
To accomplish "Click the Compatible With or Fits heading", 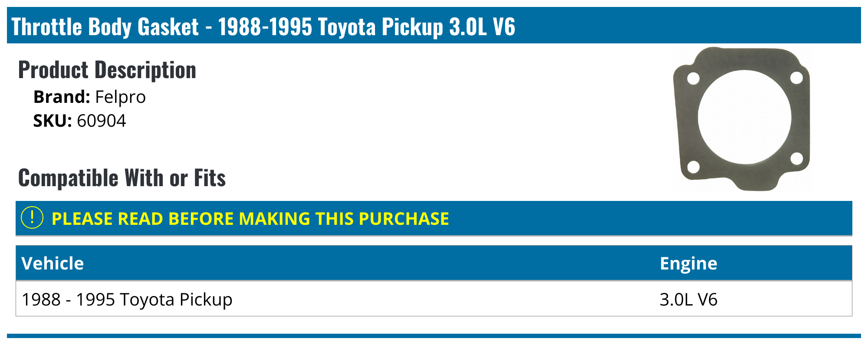I will pos(122,178).
